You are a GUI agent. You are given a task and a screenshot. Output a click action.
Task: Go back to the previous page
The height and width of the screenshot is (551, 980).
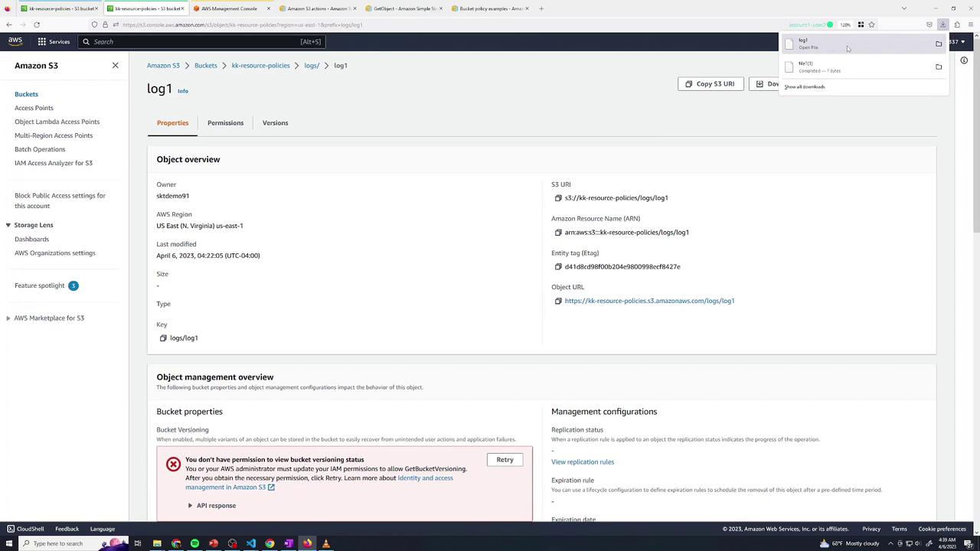click(x=9, y=24)
